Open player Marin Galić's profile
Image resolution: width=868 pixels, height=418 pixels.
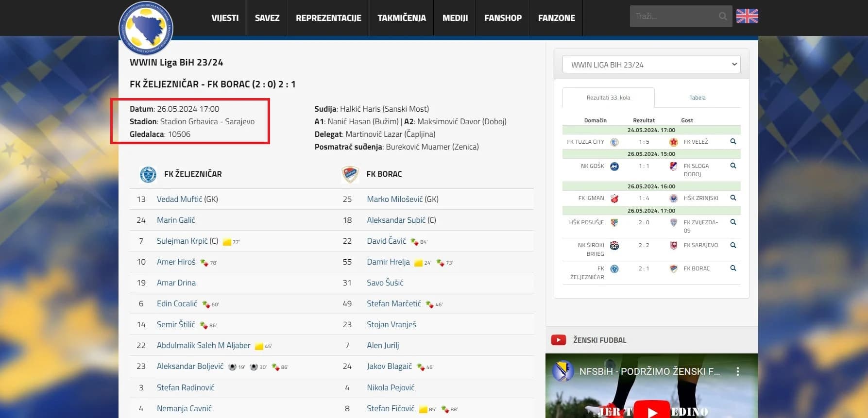tap(176, 220)
